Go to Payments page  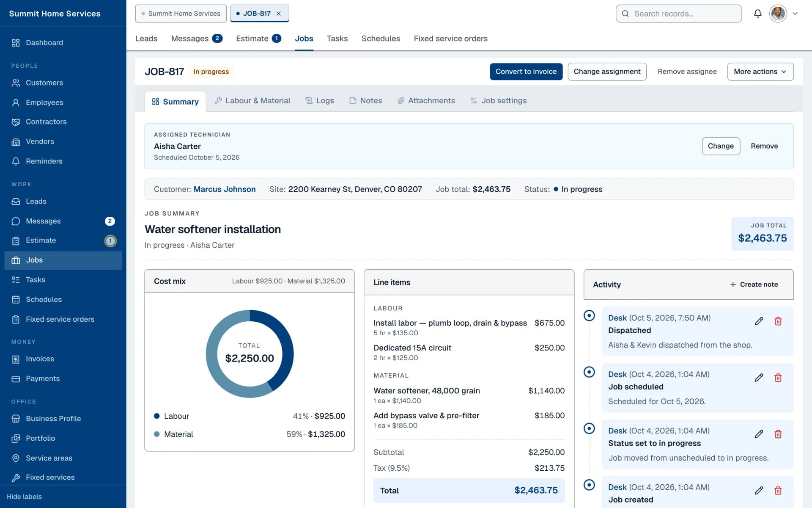point(63,378)
